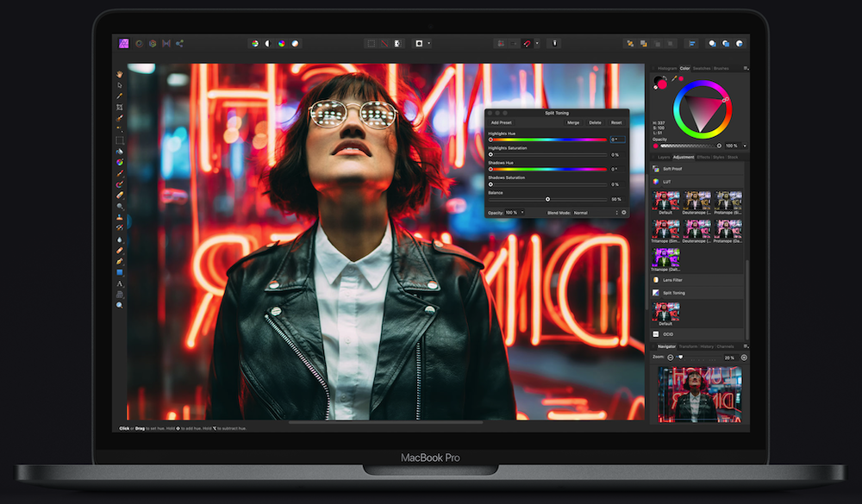862x504 pixels.
Task: Select the Artistic Text tool
Action: 120,283
